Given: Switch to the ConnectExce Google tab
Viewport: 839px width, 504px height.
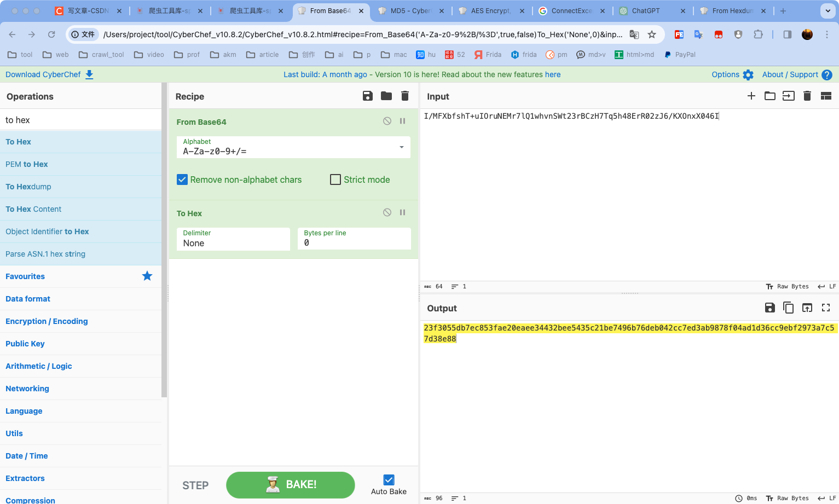Looking at the screenshot, I should (x=571, y=11).
